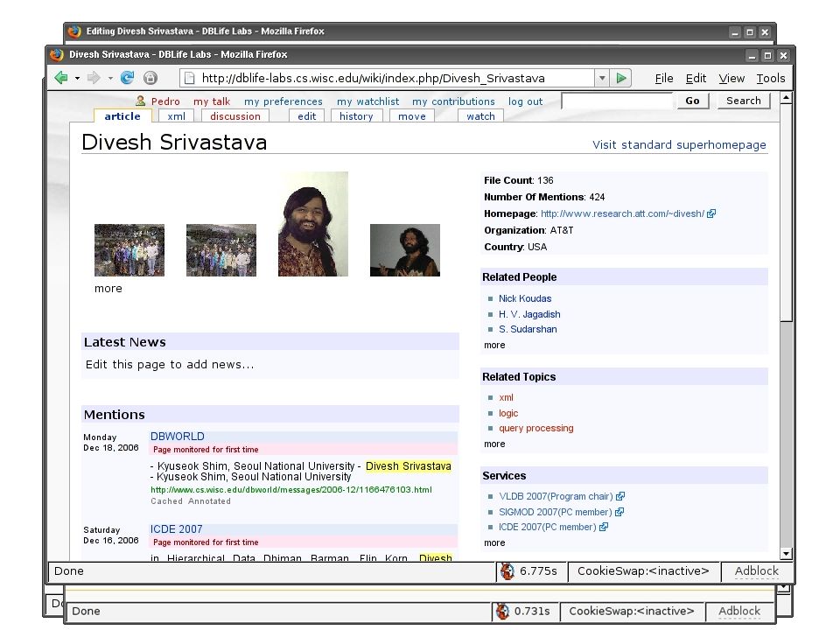Expand the address bar URL dropdown
Viewport: 840px width, 630px height.
point(602,78)
